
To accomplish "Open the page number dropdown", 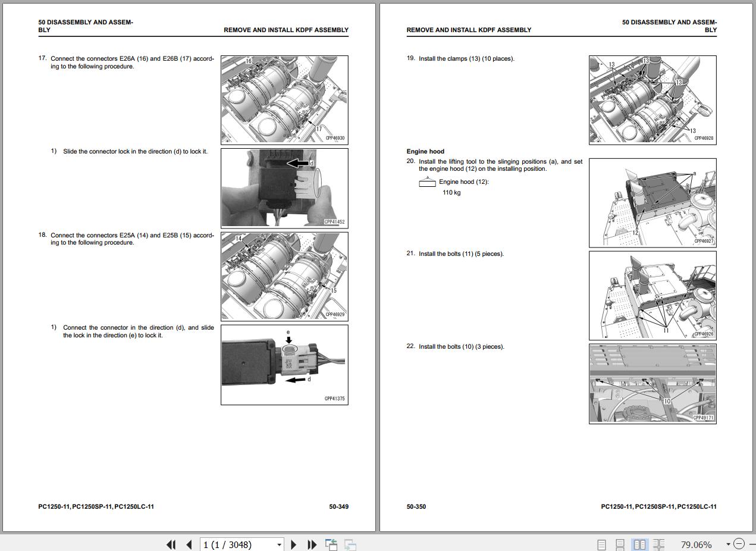I will coord(279,544).
